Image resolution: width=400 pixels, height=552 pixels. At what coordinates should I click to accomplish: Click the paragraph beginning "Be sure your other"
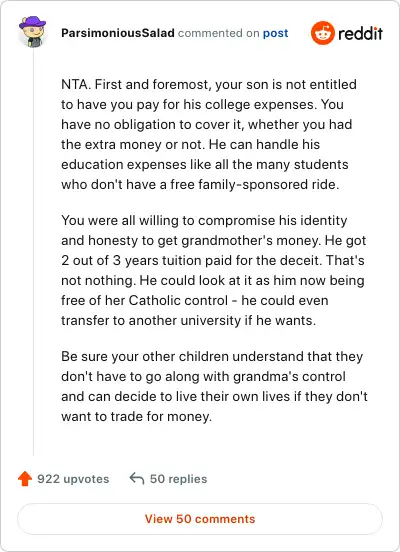tap(214, 386)
